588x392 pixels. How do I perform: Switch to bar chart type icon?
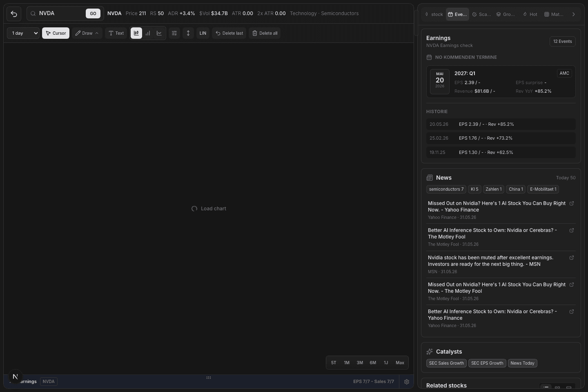(148, 33)
